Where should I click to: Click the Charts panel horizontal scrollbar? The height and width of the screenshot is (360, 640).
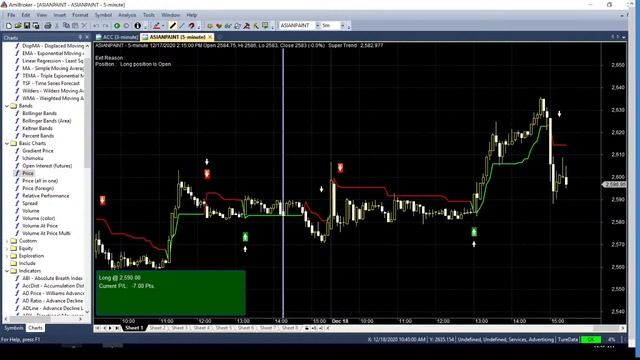pos(43,319)
